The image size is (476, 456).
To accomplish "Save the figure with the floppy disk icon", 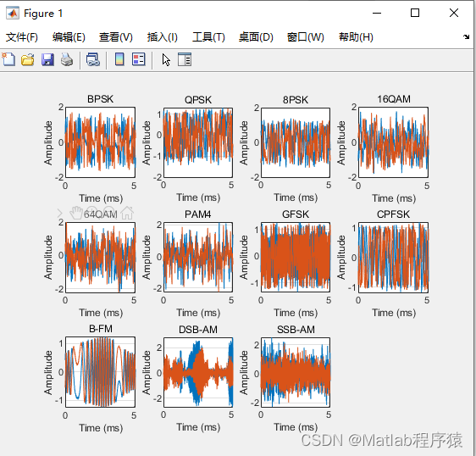I will point(47,59).
